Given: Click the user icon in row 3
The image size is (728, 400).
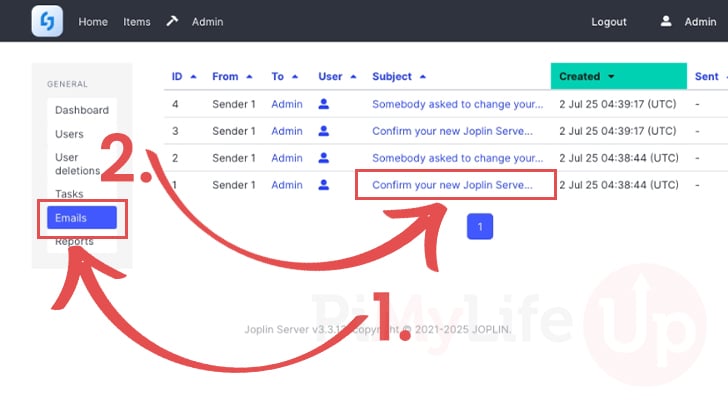Looking at the screenshot, I should coord(324,131).
